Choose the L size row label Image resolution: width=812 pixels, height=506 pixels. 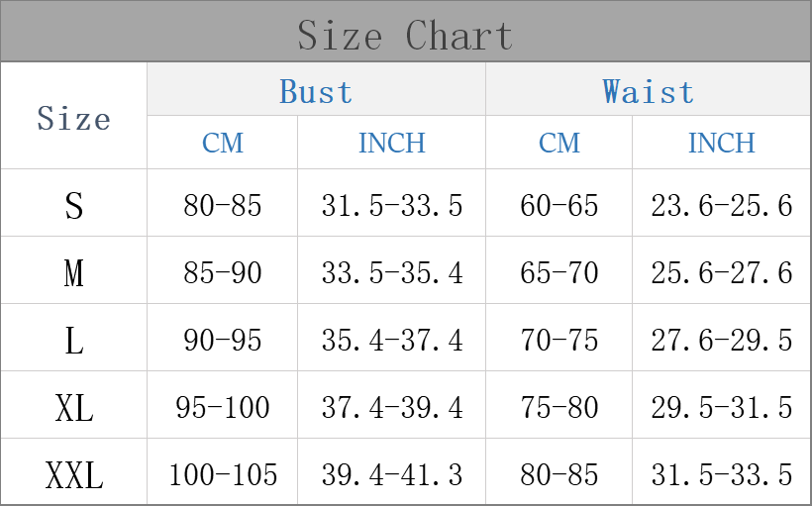(73, 341)
